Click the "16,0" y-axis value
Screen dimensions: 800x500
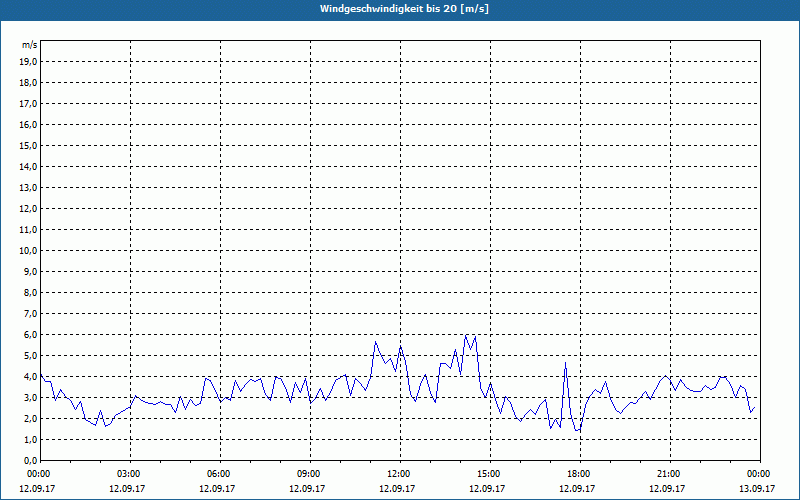point(28,124)
